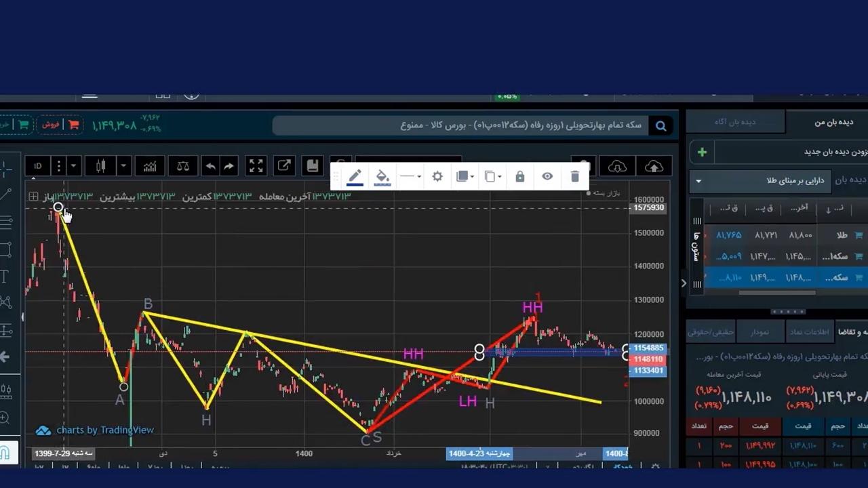The width and height of the screenshot is (868, 488).
Task: Toggle the magnet mode in left sidebar
Action: pyautogui.click(x=5, y=451)
